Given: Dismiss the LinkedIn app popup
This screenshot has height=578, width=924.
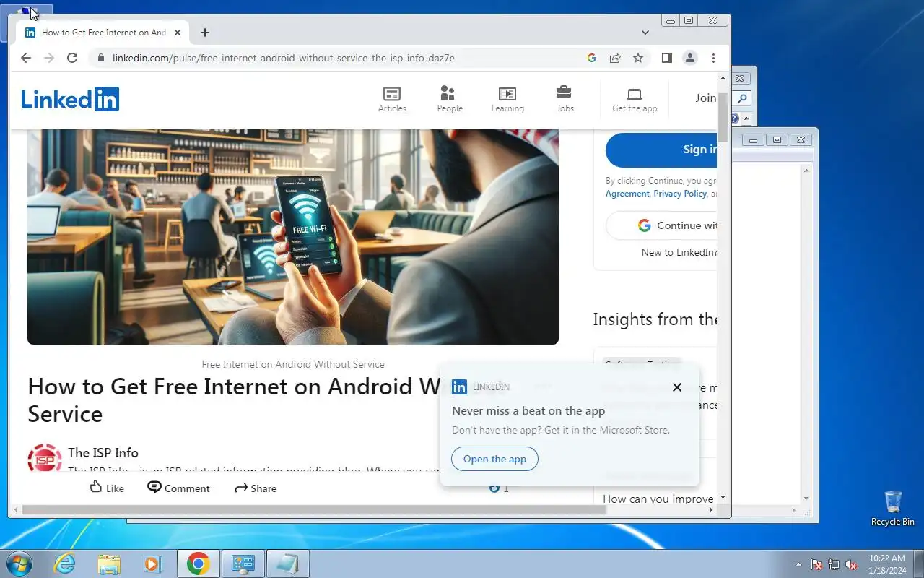Looking at the screenshot, I should [x=677, y=387].
